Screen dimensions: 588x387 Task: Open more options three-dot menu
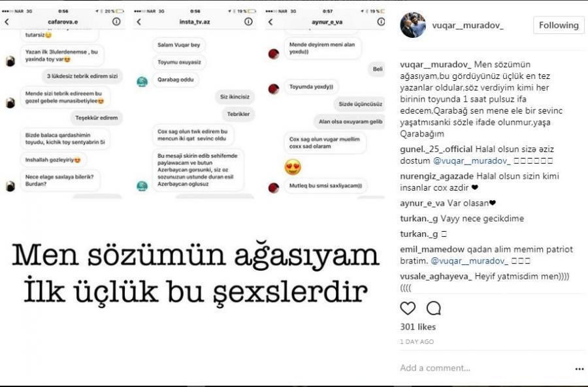[580, 369]
